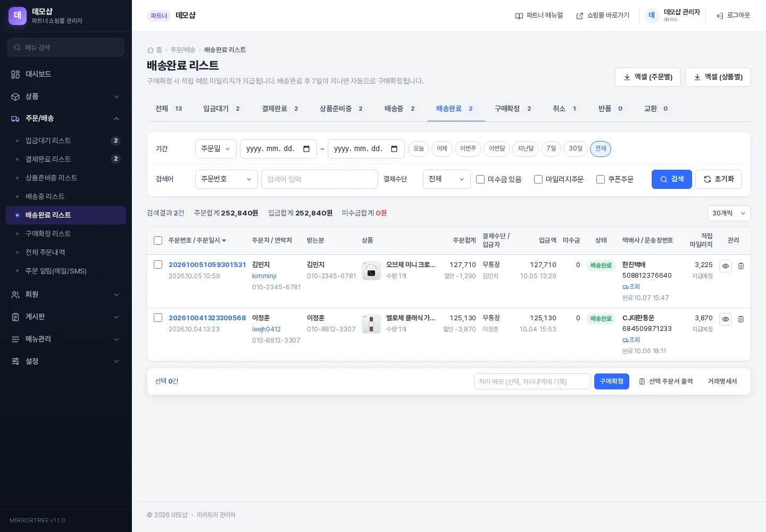Image resolution: width=766 pixels, height=532 pixels.
Task: Click the home icon in the breadcrumb
Action: click(151, 50)
